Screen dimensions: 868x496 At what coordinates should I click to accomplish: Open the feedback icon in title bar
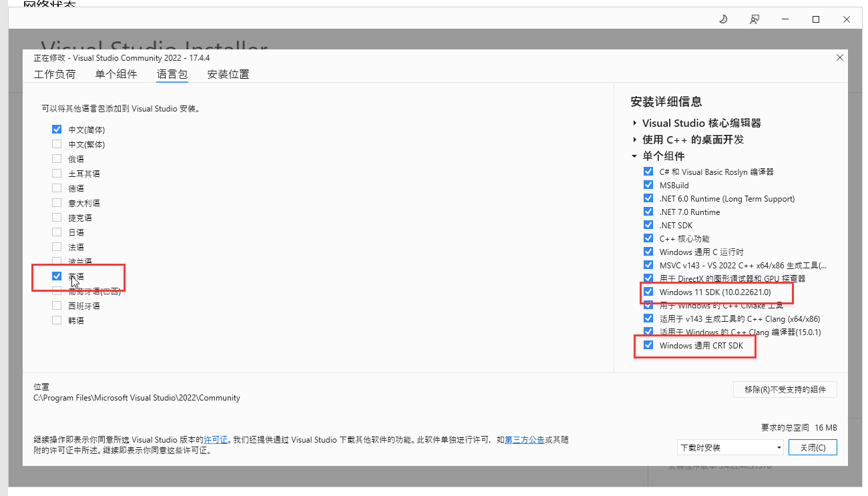[754, 19]
